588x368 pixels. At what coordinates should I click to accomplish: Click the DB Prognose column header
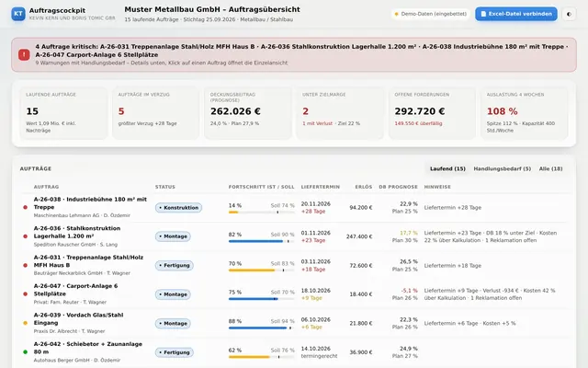pos(398,187)
